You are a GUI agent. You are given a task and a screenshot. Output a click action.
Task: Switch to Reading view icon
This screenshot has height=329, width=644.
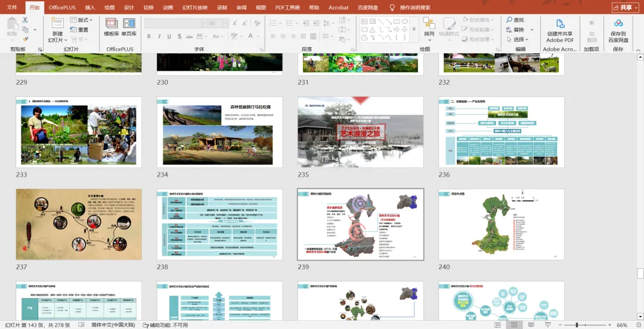click(x=530, y=325)
